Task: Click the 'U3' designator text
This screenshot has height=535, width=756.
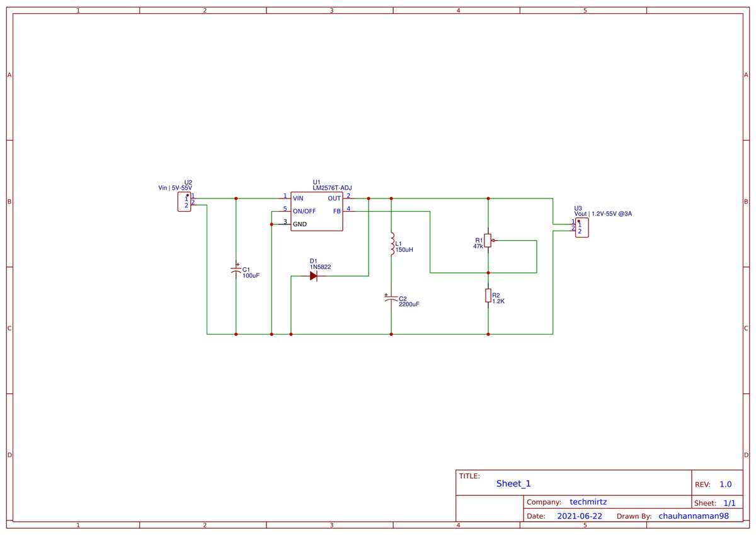Action: [578, 208]
